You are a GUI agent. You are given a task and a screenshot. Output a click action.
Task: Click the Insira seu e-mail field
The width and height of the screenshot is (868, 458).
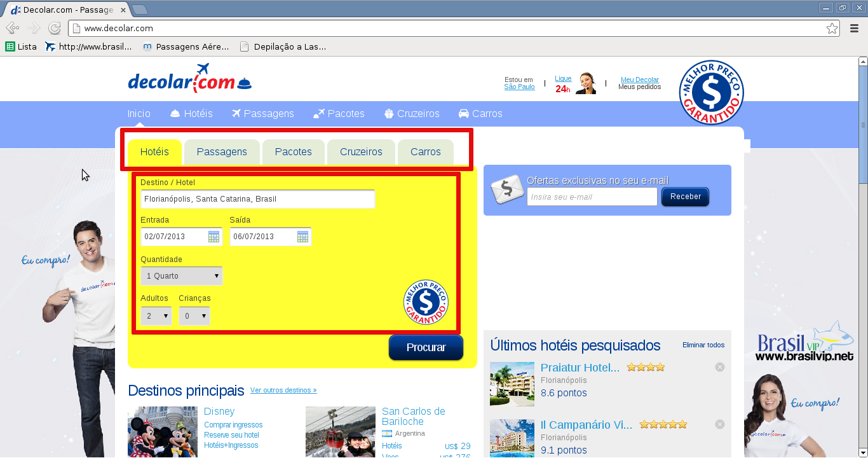point(592,197)
